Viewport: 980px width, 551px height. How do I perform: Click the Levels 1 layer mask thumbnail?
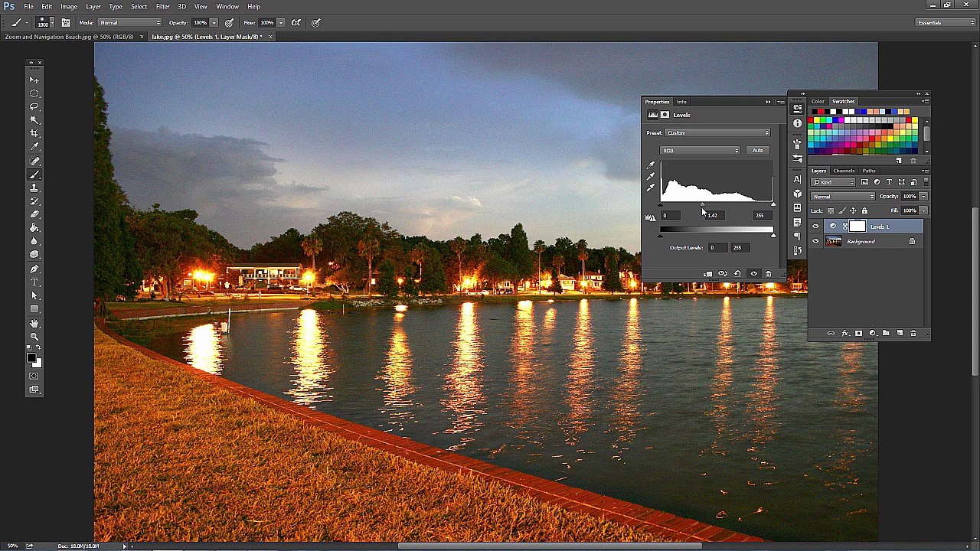pos(857,227)
